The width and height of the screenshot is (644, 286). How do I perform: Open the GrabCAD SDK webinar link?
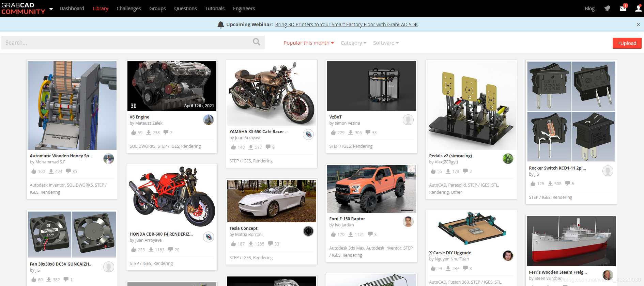[x=347, y=25]
